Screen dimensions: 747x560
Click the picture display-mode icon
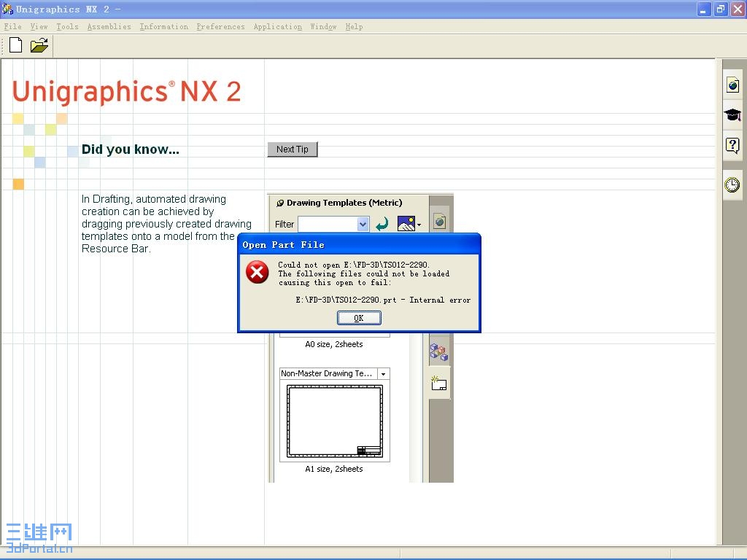pos(406,224)
